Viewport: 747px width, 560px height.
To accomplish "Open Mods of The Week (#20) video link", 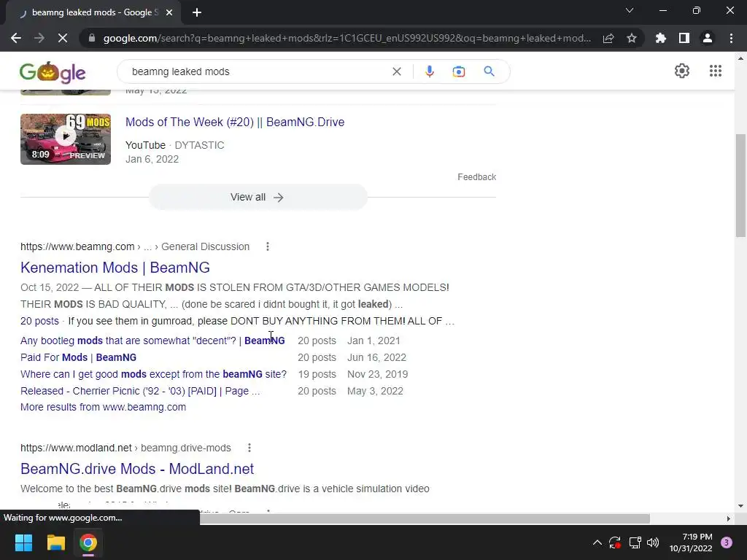I will tap(235, 122).
